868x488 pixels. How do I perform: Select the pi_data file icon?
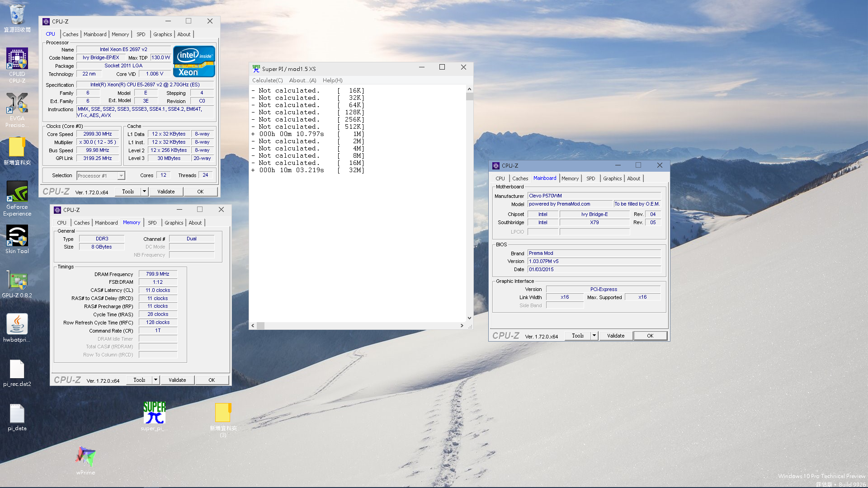point(17,418)
